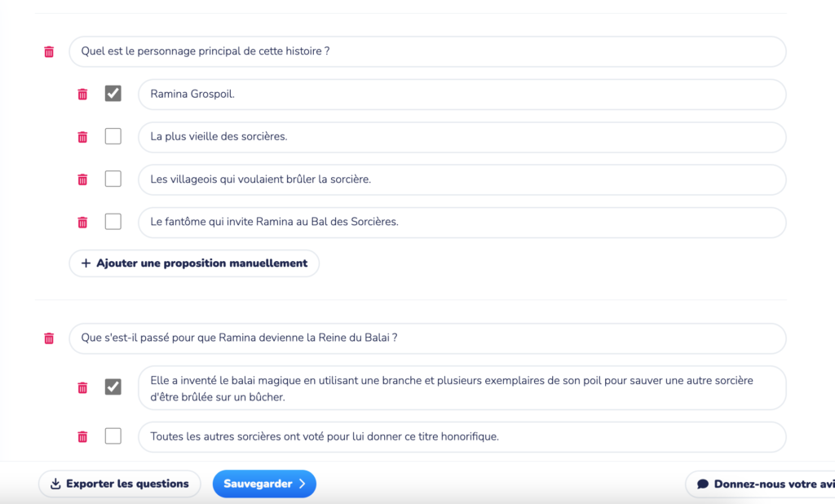Delete the 'Ramina Grospoil.' answer option

82,94
